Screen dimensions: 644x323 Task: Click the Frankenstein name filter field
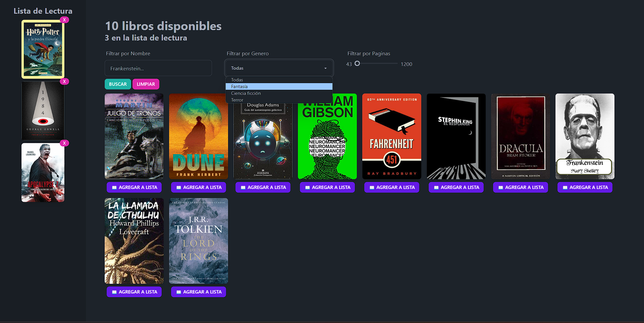click(x=158, y=68)
